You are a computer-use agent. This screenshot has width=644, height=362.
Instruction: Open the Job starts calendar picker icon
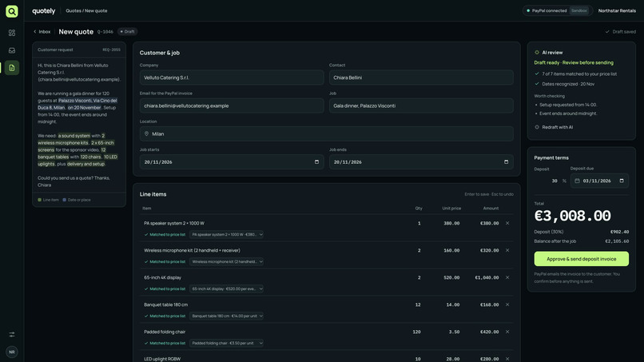pos(316,162)
